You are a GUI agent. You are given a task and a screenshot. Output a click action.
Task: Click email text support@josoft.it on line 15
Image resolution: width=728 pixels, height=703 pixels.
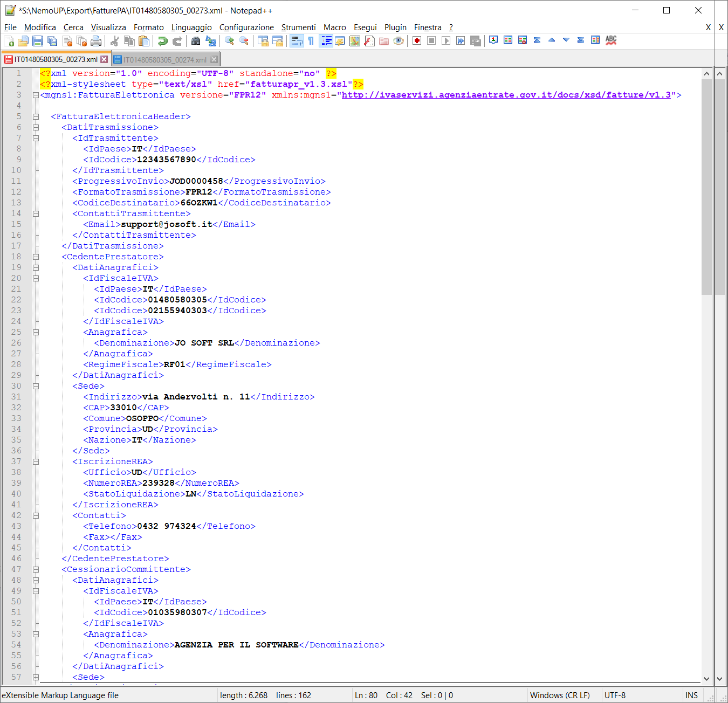click(x=167, y=224)
